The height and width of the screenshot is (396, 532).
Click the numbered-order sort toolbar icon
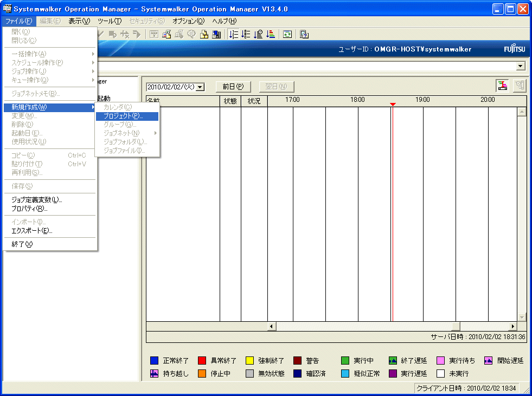coord(233,34)
